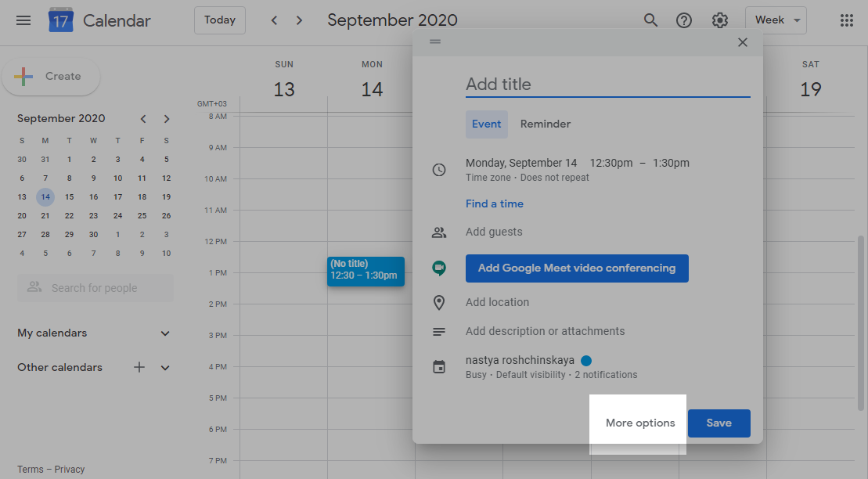Open the search icon in the top bar
This screenshot has width=868, height=479.
pyautogui.click(x=650, y=20)
